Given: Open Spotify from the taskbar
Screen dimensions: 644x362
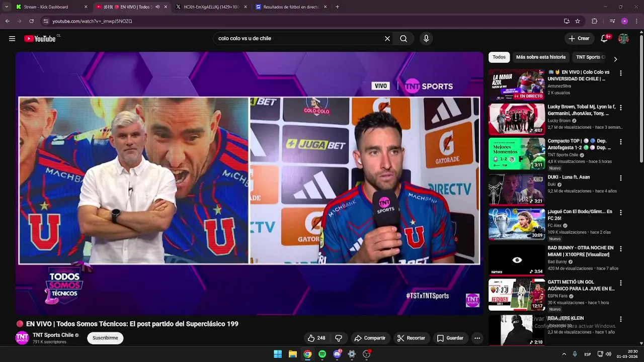Looking at the screenshot, I should (323, 354).
